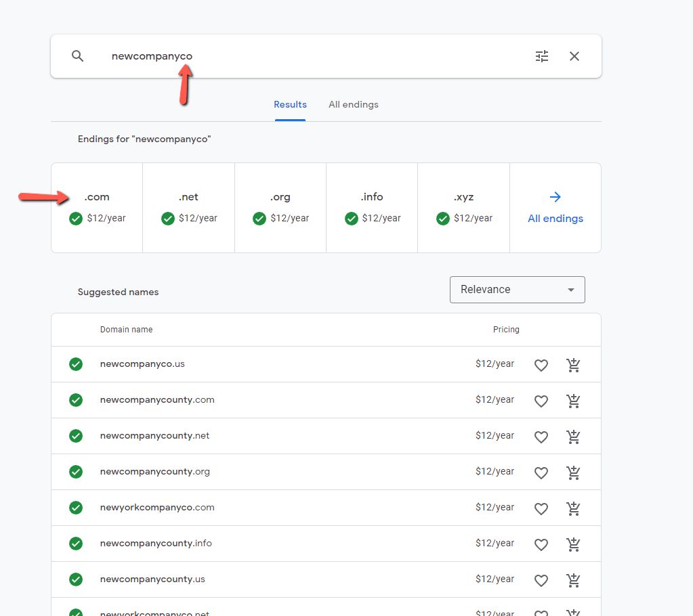Select the Results tab
The image size is (693, 616).
290,105
